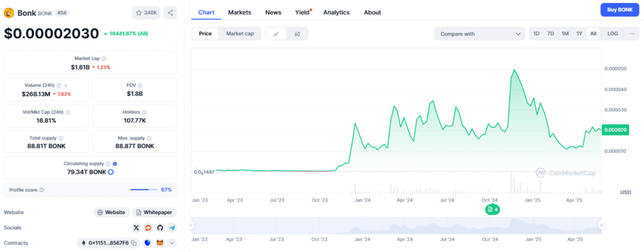644x252 pixels.
Task: Click the Circulating supply info icon
Action: 108,163
